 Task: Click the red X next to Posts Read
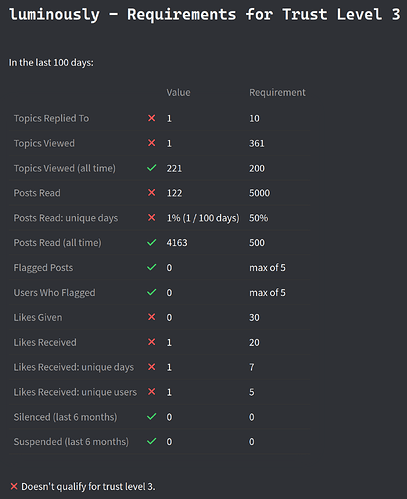(152, 193)
